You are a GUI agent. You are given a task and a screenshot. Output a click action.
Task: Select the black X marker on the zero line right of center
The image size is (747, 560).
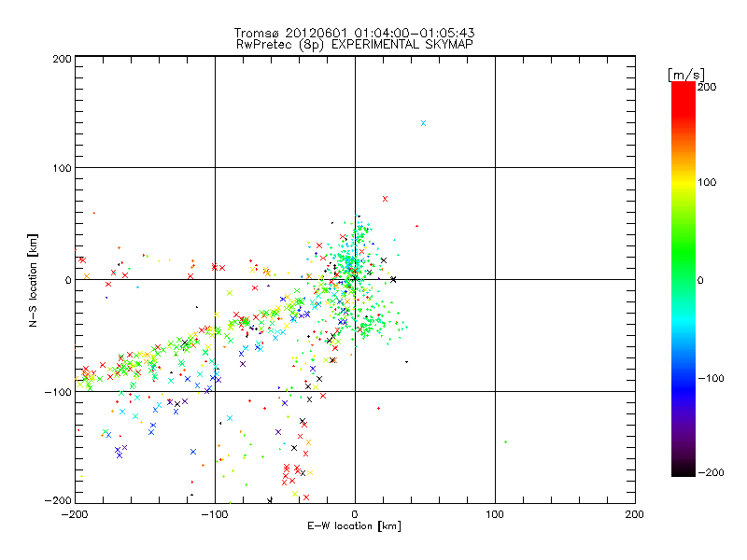[393, 279]
